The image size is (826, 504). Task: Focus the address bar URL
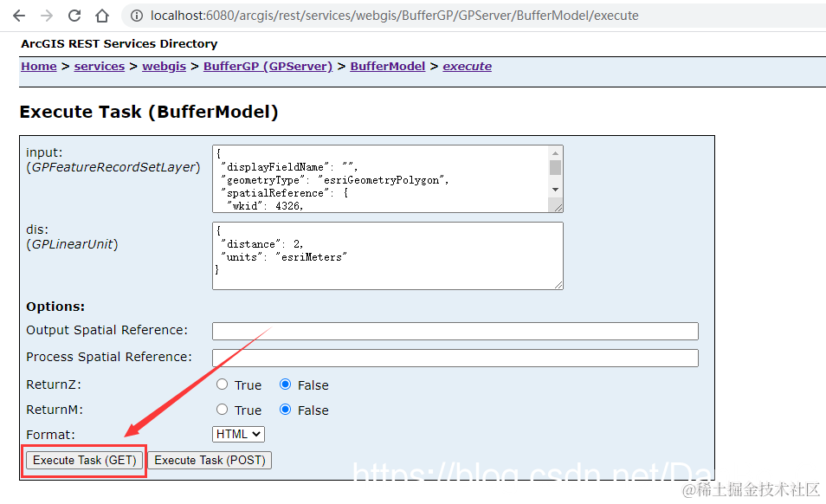(x=395, y=16)
